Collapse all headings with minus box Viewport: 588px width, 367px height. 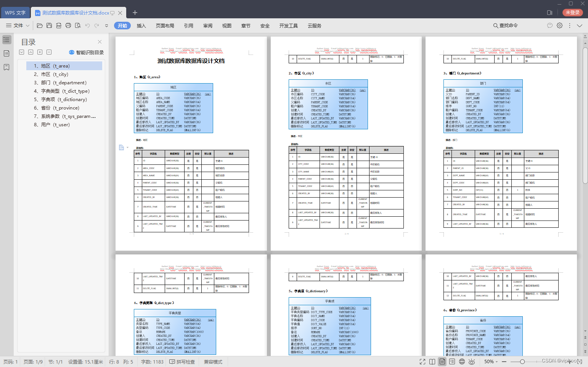[x=49, y=52]
